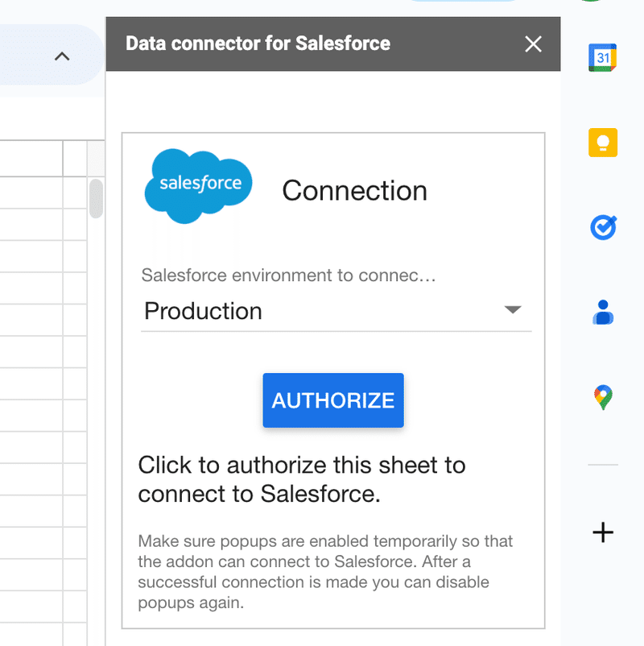Open Google Tasks checkmark icon
Image resolution: width=644 pixels, height=646 pixels.
603,227
